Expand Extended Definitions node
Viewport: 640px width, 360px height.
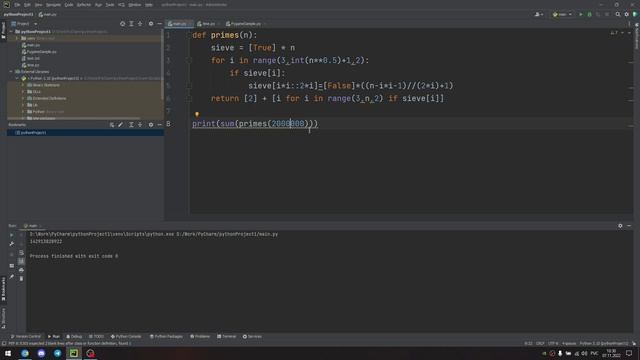tap(23, 98)
